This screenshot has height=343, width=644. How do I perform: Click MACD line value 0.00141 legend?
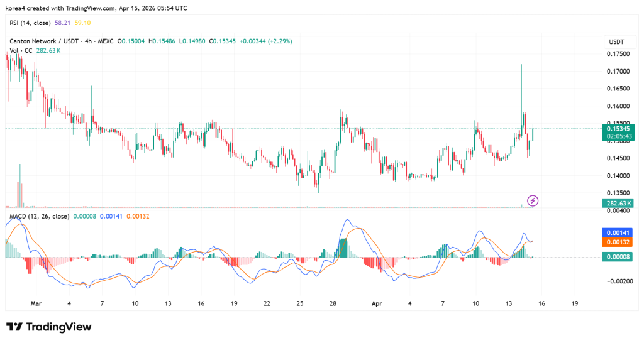pyautogui.click(x=111, y=216)
